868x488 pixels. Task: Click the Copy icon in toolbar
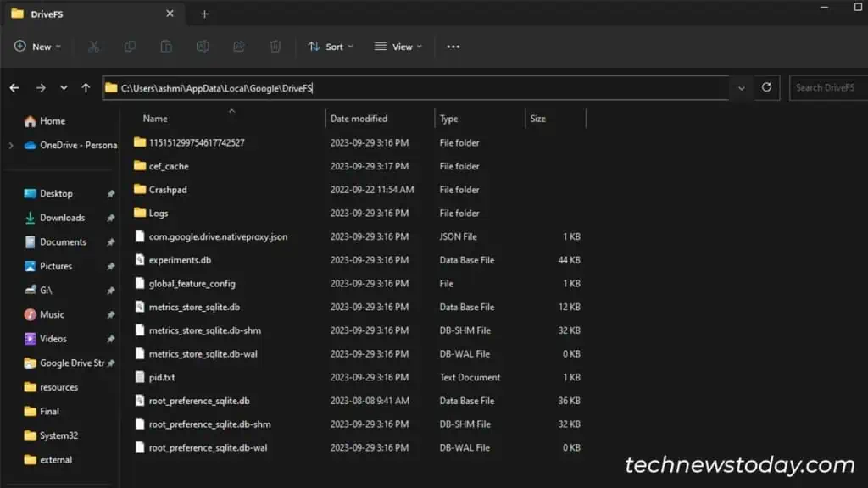(x=130, y=47)
